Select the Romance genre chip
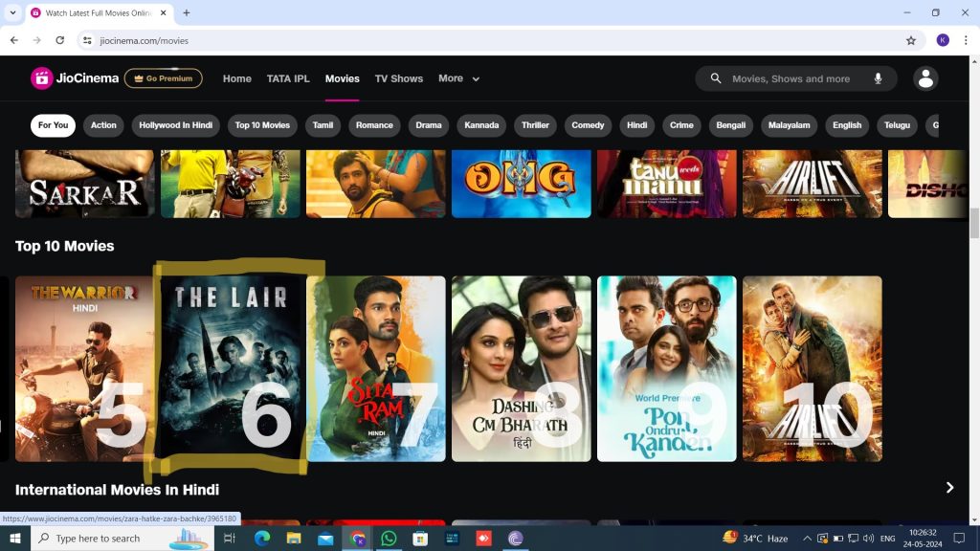The image size is (980, 551). point(374,125)
